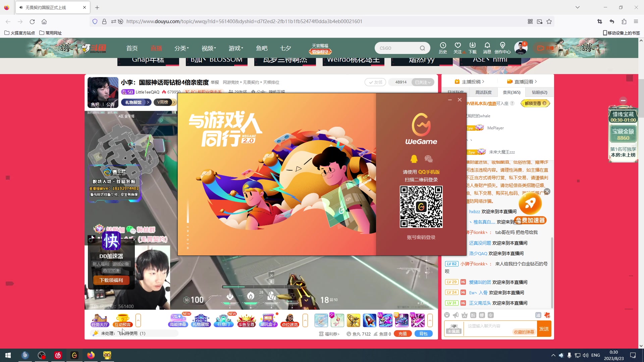Open the 礼物展馆 icon below the video

pyautogui.click(x=201, y=320)
